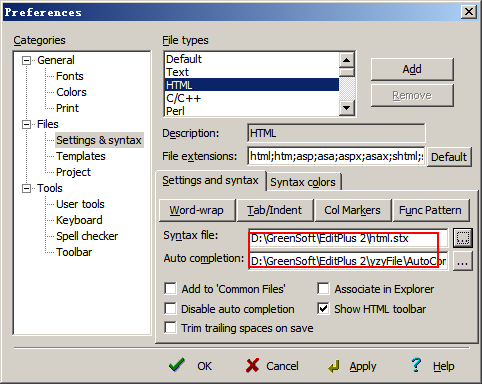This screenshot has width=482, height=384.
Task: Enable Trim trailing spaces on save
Action: pos(170,328)
